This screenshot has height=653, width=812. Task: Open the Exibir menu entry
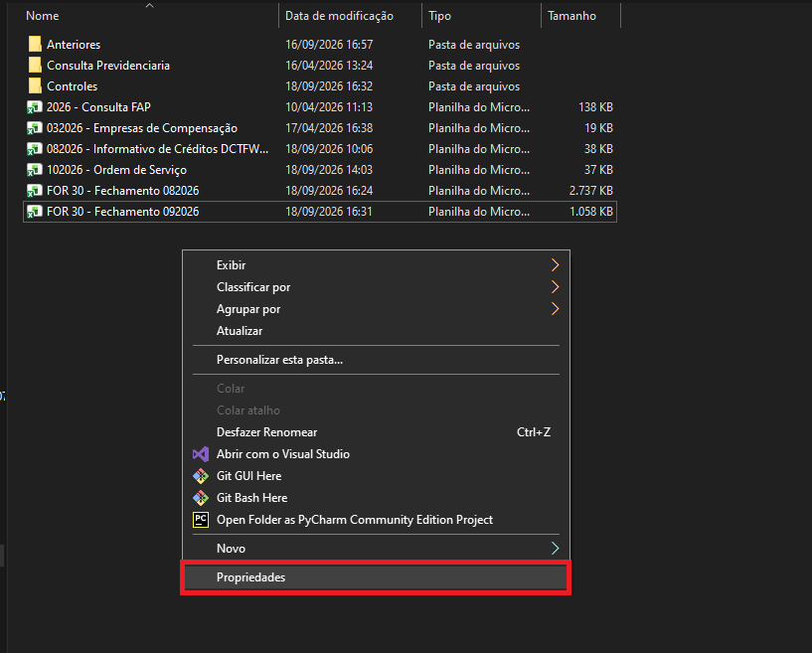pyautogui.click(x=376, y=265)
